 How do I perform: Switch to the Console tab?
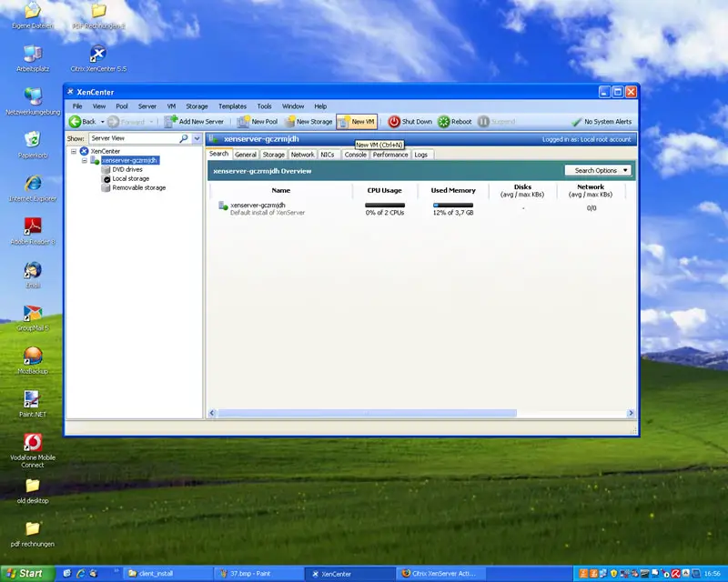(355, 155)
